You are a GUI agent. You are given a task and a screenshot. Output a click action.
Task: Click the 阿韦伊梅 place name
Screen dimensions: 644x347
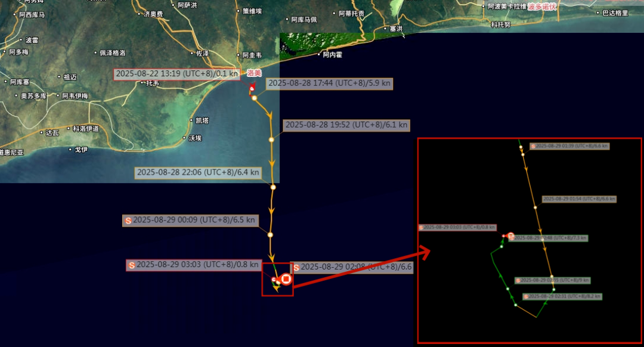click(75, 96)
